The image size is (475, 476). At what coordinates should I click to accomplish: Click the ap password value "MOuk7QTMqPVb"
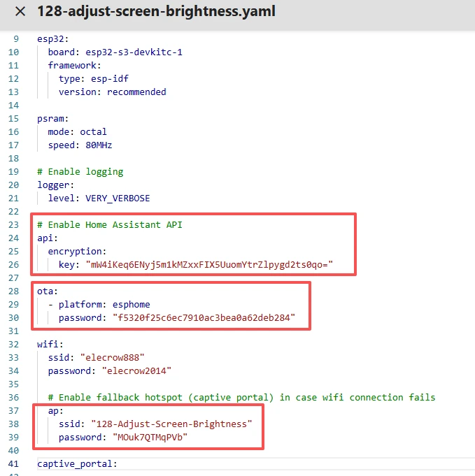[150, 437]
